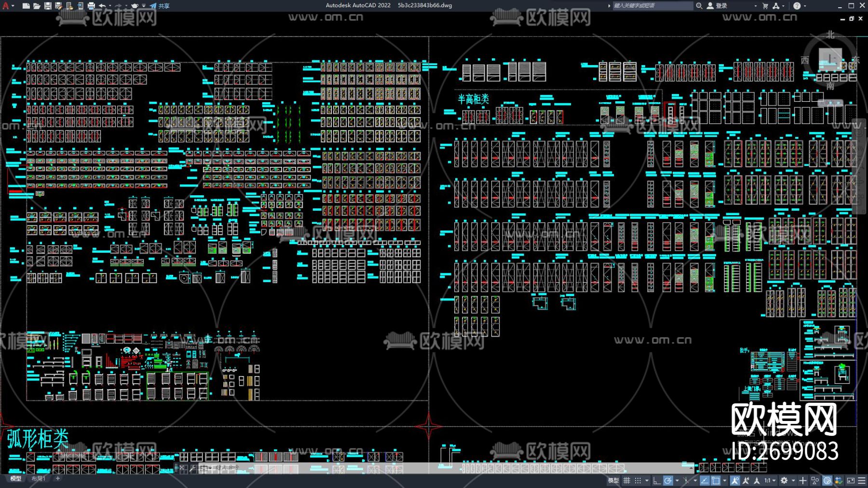Click the 共享 share button
The height and width of the screenshot is (488, 868).
pos(160,6)
